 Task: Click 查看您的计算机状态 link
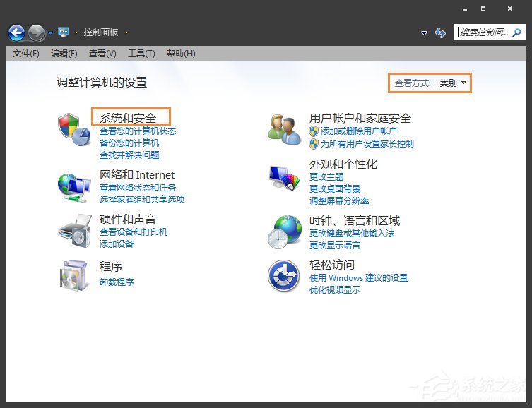coord(138,131)
